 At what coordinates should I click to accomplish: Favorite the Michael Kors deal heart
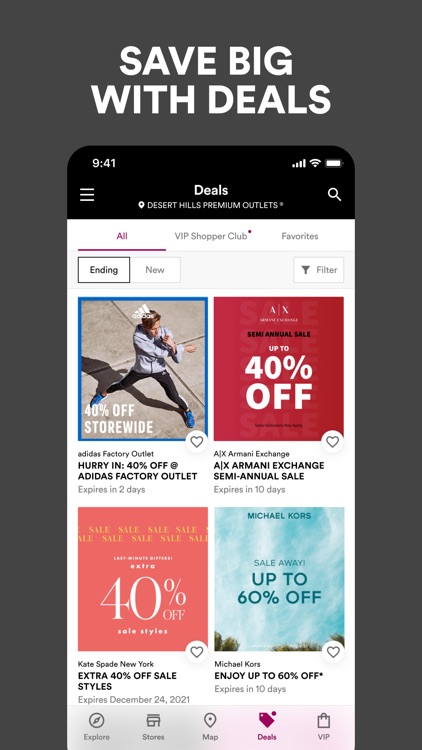[333, 652]
